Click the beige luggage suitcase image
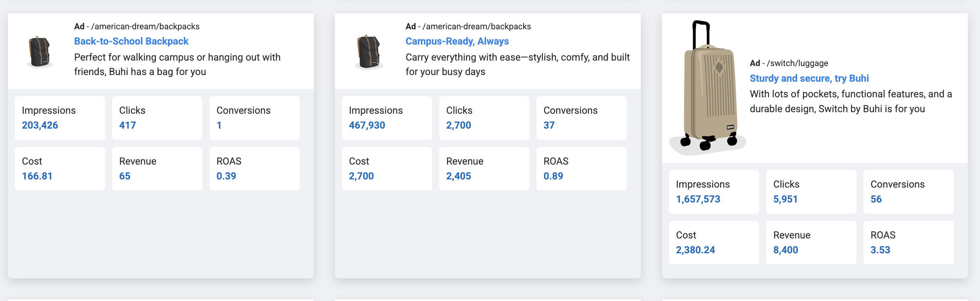Viewport: 980px width, 301px height. tap(708, 88)
